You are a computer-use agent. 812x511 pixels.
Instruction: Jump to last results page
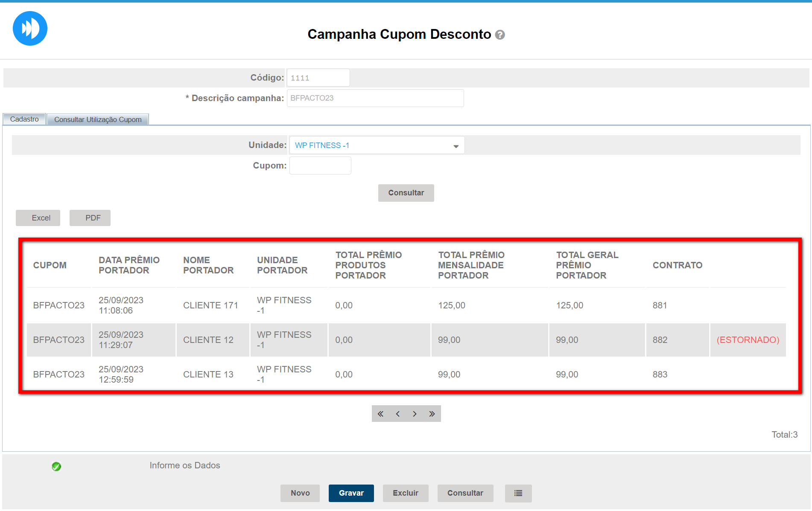(432, 414)
